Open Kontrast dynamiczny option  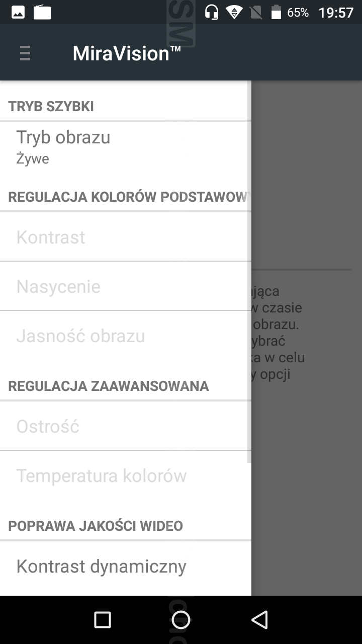(x=126, y=566)
